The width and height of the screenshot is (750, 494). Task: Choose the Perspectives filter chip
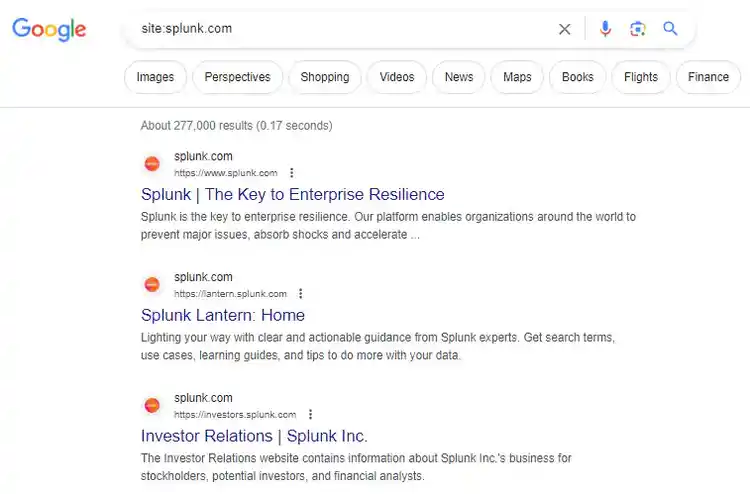coord(237,77)
